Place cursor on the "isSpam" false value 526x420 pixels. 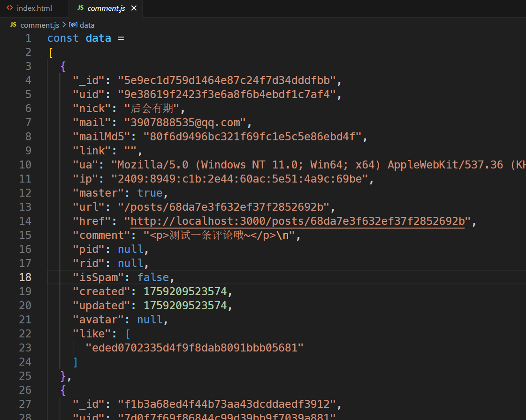[153, 277]
